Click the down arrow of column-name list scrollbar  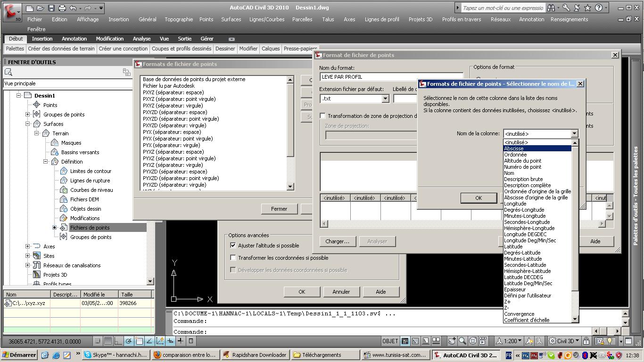(x=575, y=319)
